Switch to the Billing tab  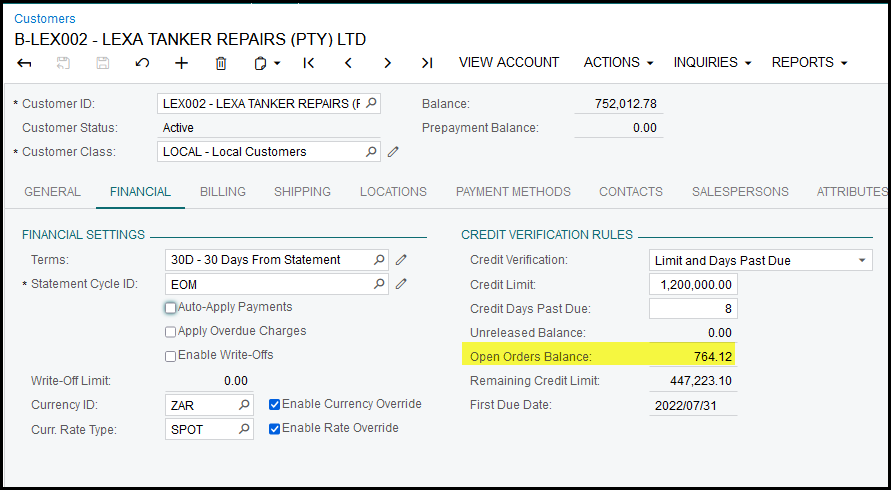222,192
